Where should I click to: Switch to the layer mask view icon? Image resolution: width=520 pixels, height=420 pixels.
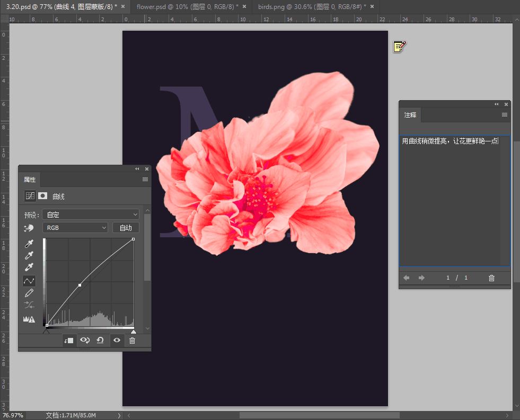43,196
